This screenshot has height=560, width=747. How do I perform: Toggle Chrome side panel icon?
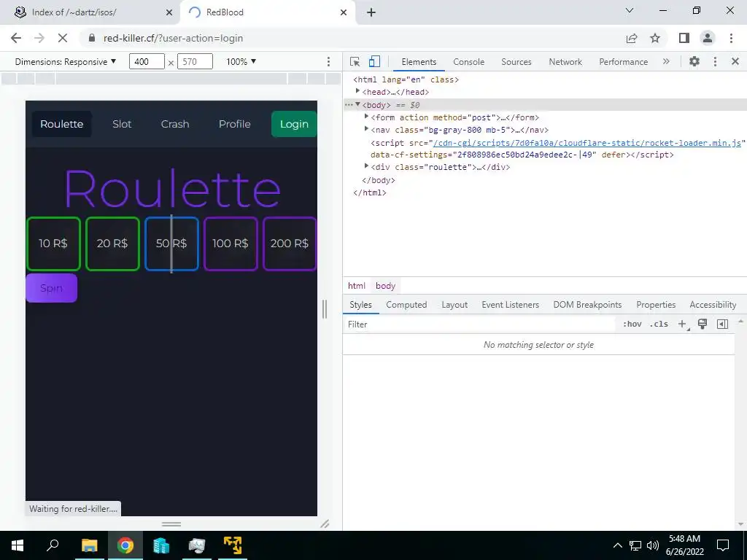coord(684,38)
